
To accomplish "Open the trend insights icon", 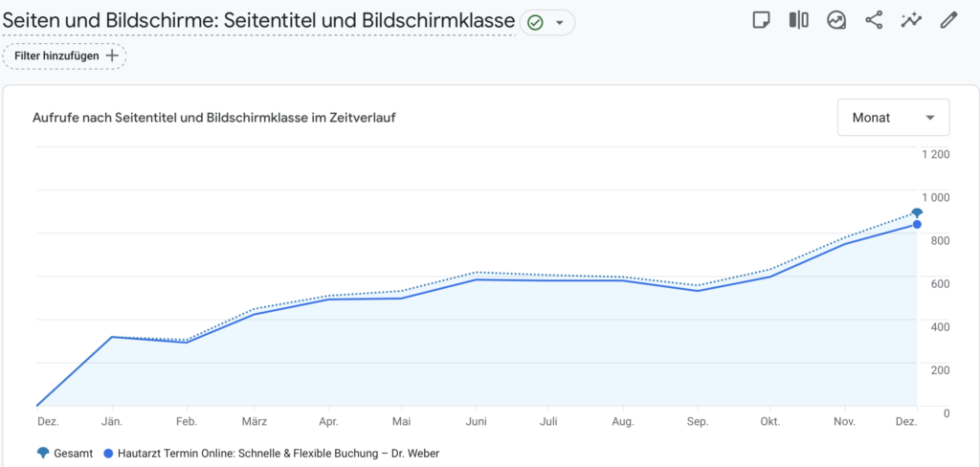I will (836, 20).
